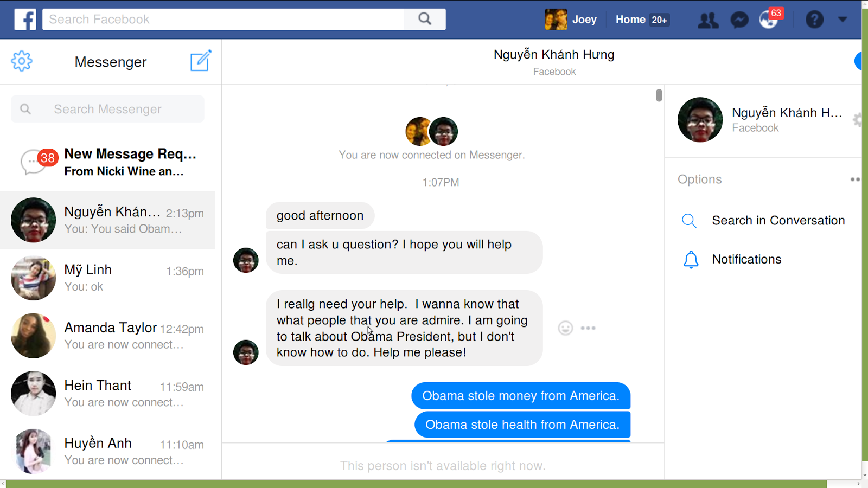Screen dimensions: 868x488
Task: Click the Search in Conversation magnifier icon
Action: pyautogui.click(x=689, y=221)
